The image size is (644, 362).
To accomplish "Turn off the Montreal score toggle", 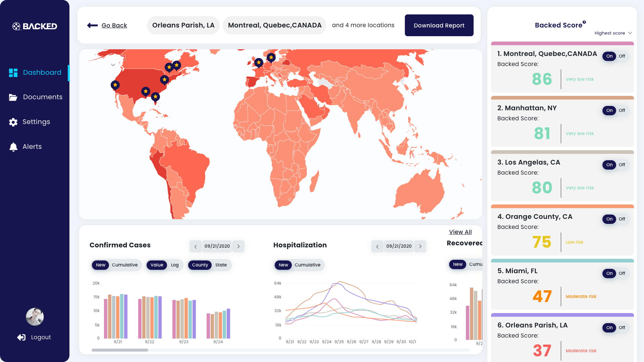I will [x=622, y=56].
